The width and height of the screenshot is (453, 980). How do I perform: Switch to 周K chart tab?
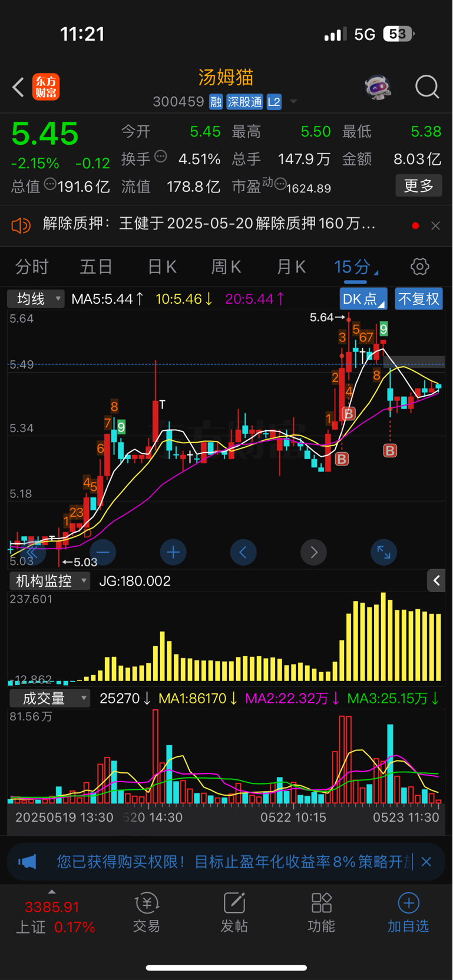click(226, 267)
